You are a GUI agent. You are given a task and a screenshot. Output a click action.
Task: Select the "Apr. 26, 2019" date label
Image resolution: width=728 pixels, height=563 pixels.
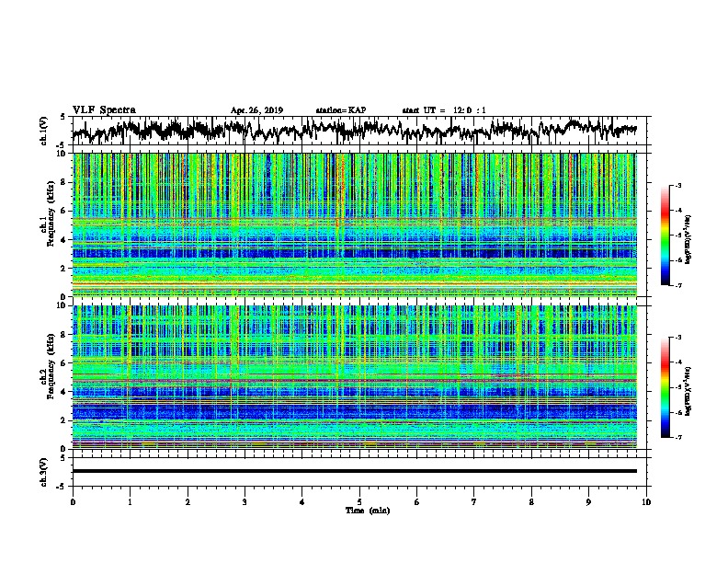[256, 110]
